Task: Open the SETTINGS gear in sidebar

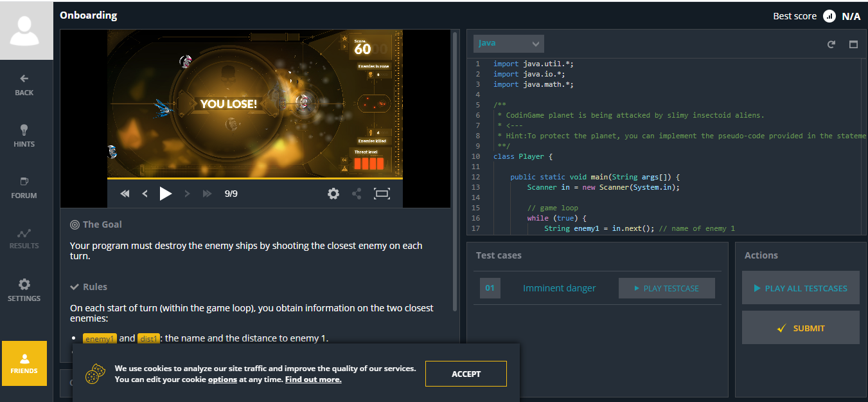Action: [x=24, y=290]
